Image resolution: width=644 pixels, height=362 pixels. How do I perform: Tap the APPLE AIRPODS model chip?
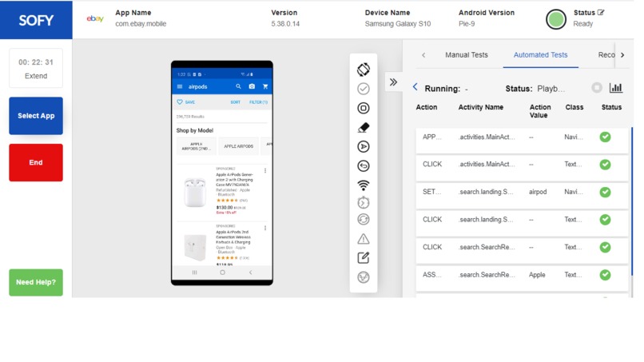click(239, 146)
